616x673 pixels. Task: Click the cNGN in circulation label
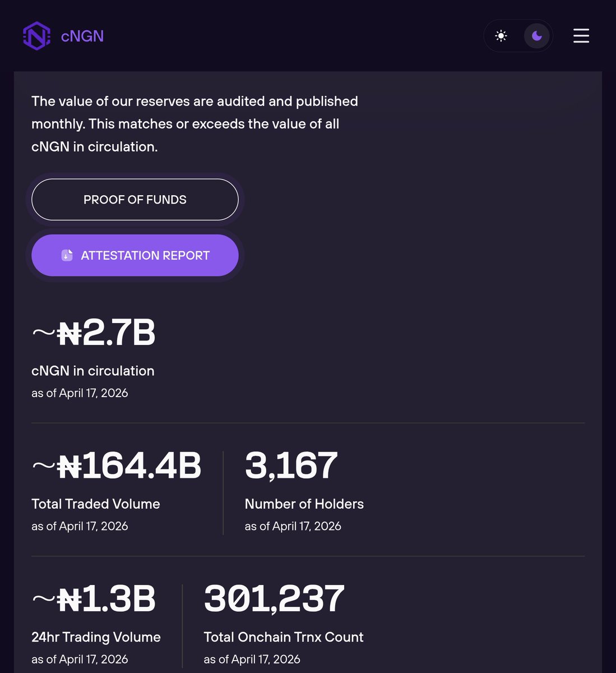pyautogui.click(x=93, y=371)
